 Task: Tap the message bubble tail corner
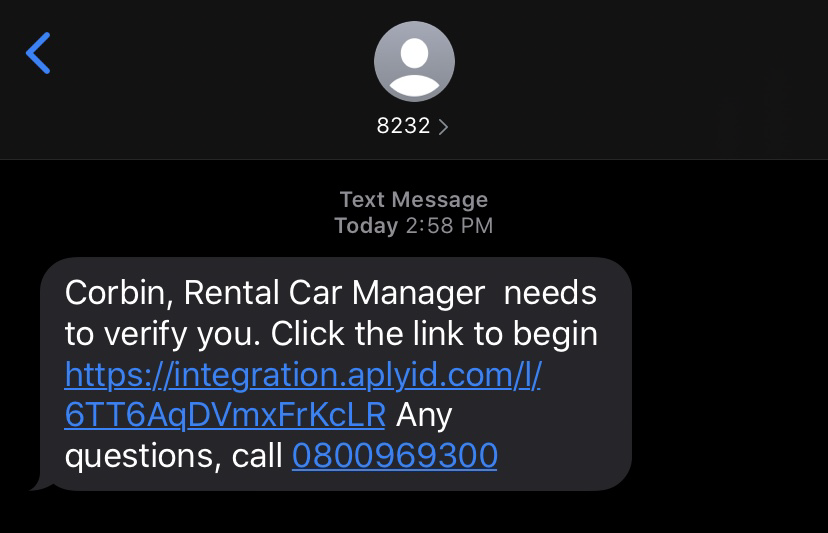pyautogui.click(x=40, y=482)
